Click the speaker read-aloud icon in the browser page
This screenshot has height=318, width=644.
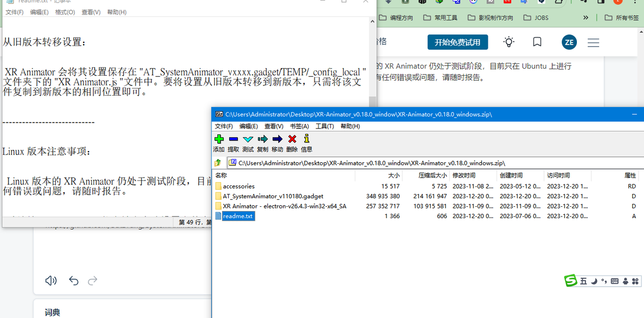(51, 280)
